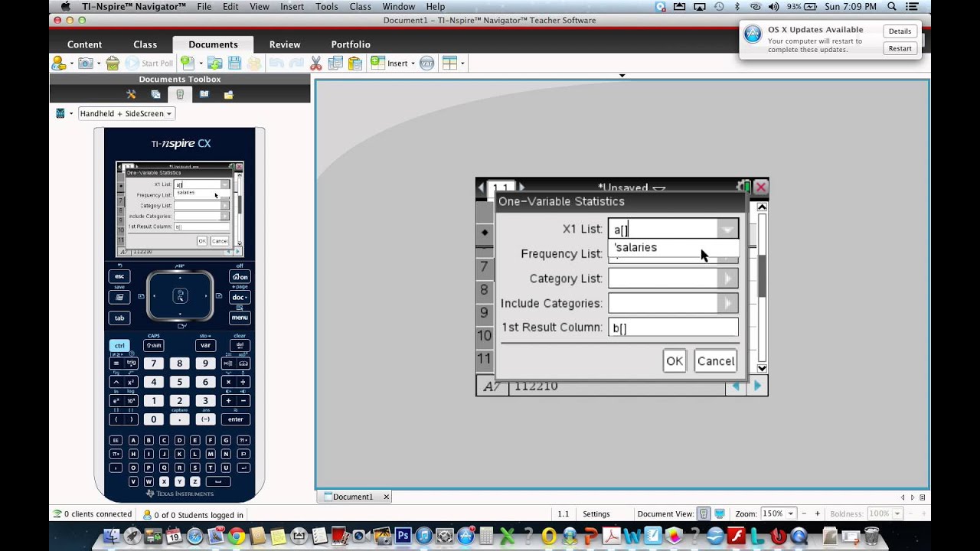Switch to the Content tab

point(84,44)
